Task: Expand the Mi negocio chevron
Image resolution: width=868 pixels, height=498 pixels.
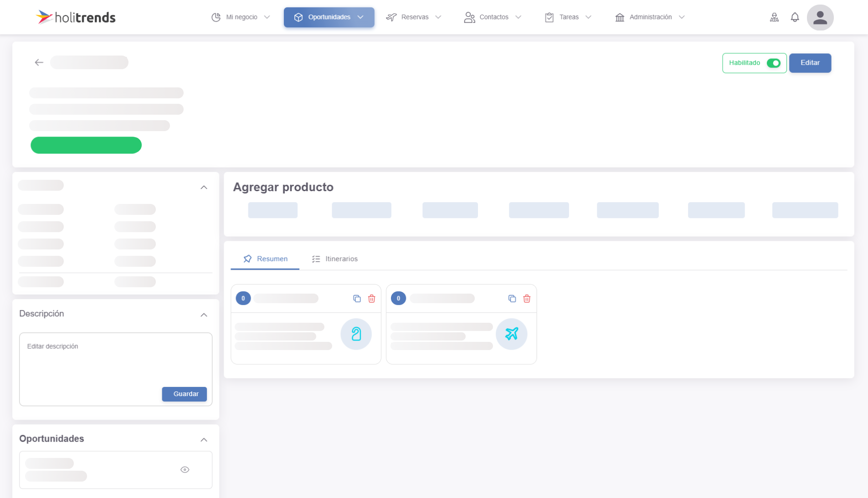Action: tap(267, 17)
